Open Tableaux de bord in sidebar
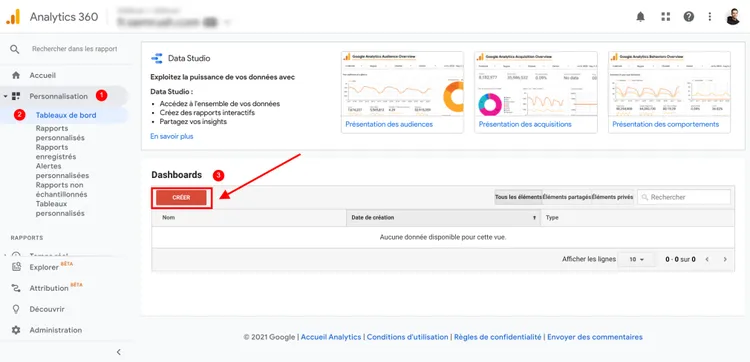Screen dimensions: 750x362 point(66,115)
